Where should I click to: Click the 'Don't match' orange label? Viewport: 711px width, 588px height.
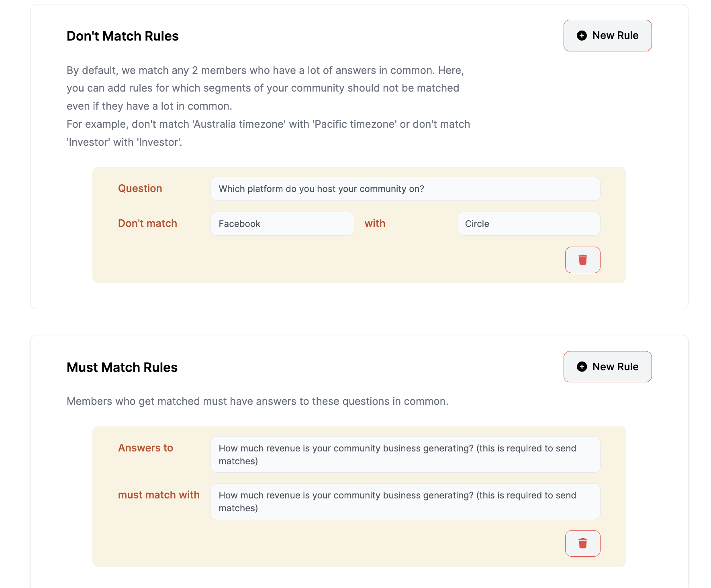(147, 223)
